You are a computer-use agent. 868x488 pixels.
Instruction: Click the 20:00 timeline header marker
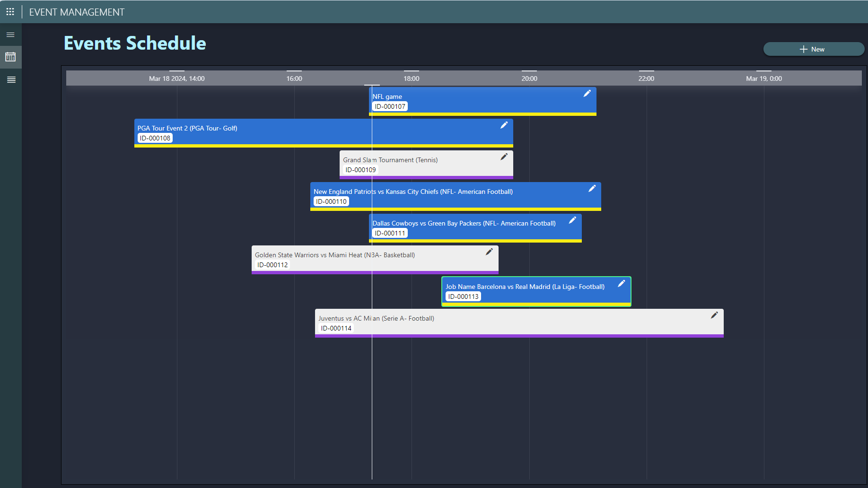point(529,78)
